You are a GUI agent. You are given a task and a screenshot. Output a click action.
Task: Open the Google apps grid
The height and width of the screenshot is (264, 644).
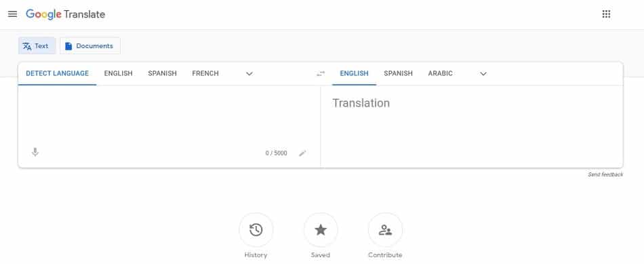click(606, 14)
